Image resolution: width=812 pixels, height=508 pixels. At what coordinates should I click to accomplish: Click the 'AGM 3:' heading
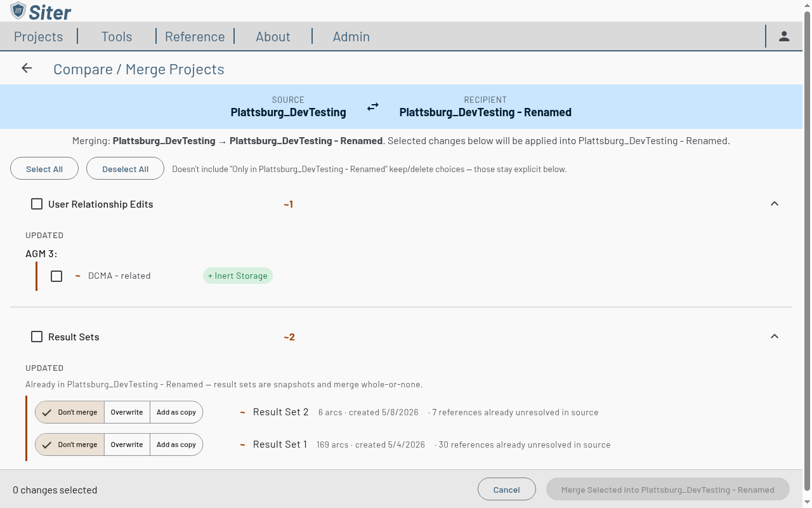pos(41,254)
